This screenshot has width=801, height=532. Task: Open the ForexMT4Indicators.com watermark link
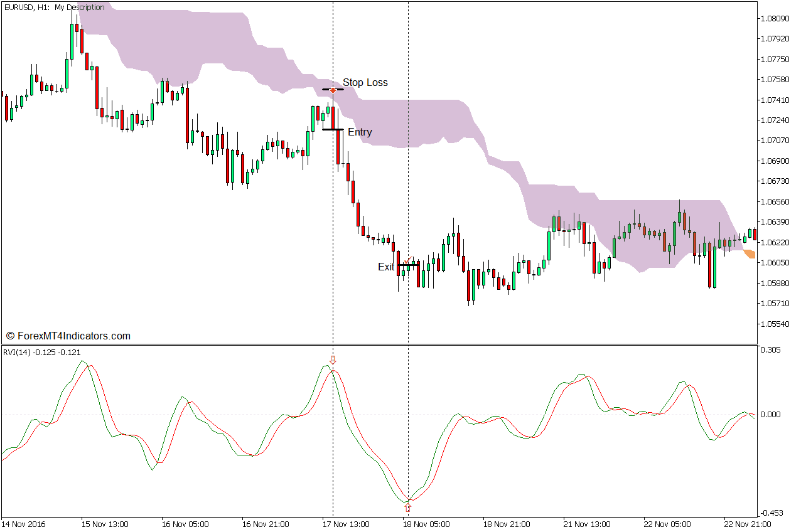[68, 336]
